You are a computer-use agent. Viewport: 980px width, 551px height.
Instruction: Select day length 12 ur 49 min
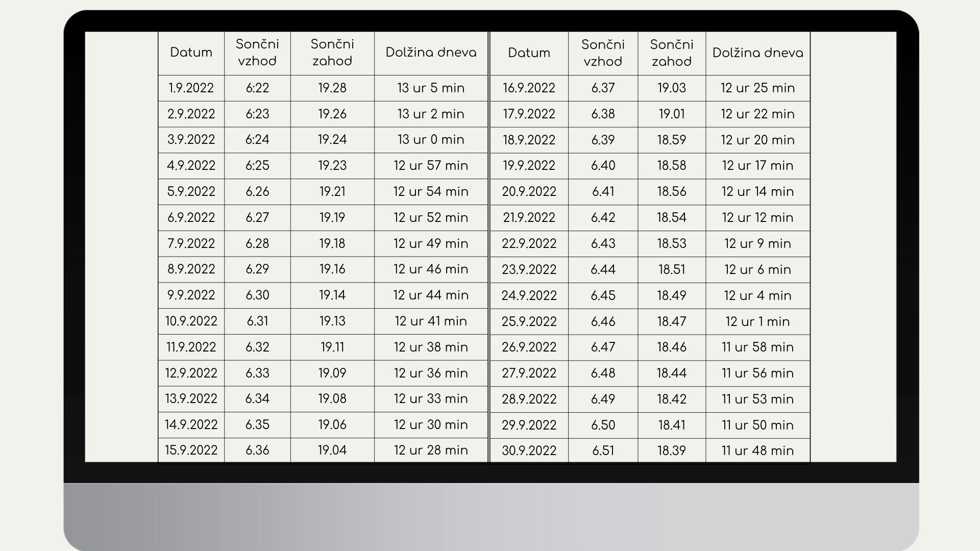point(431,243)
